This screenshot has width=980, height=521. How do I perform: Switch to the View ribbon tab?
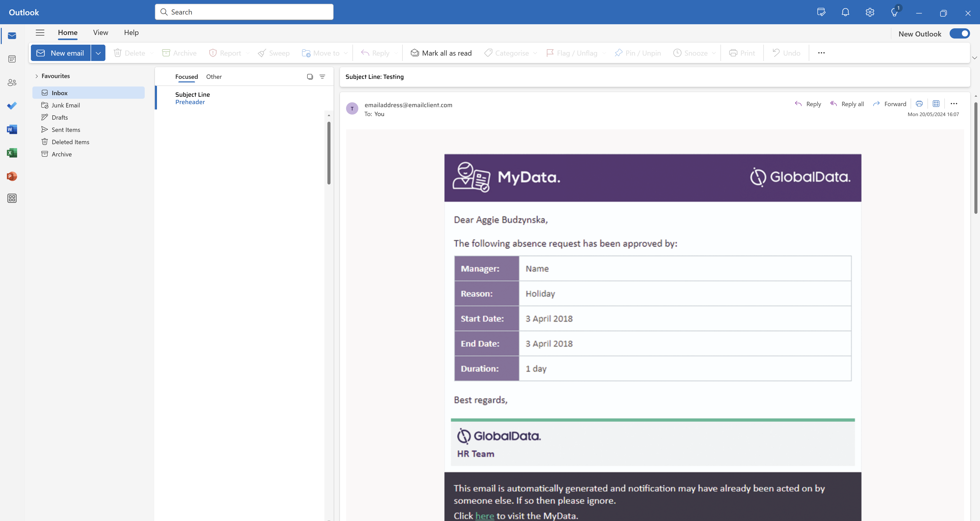tap(101, 33)
